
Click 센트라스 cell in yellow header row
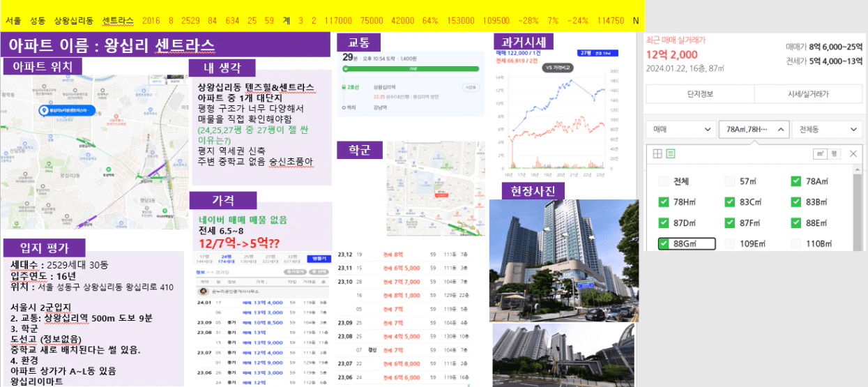click(x=117, y=21)
